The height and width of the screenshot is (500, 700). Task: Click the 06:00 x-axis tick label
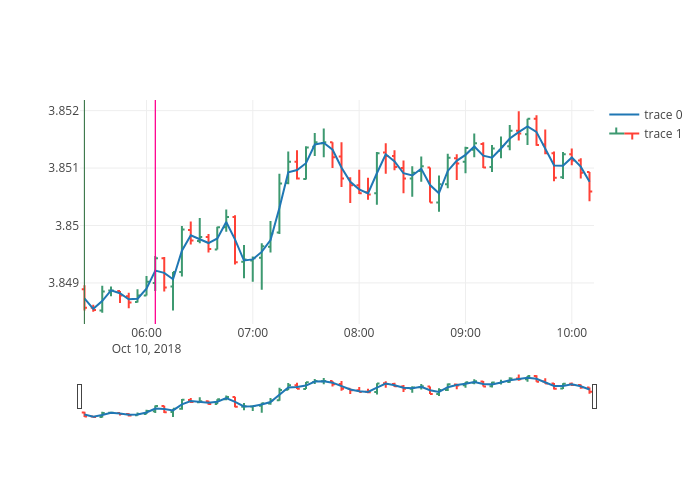point(146,332)
